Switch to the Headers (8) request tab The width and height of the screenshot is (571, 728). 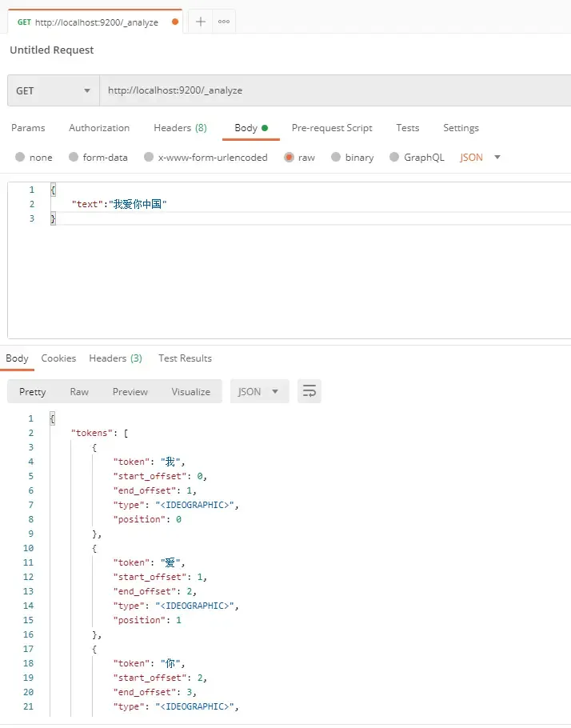(x=180, y=128)
